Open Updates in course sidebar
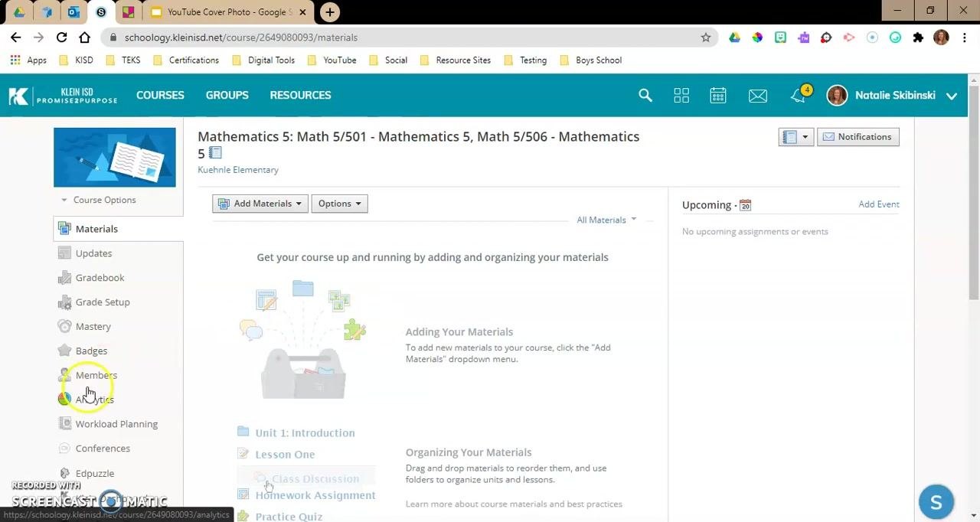980x522 pixels. (93, 253)
